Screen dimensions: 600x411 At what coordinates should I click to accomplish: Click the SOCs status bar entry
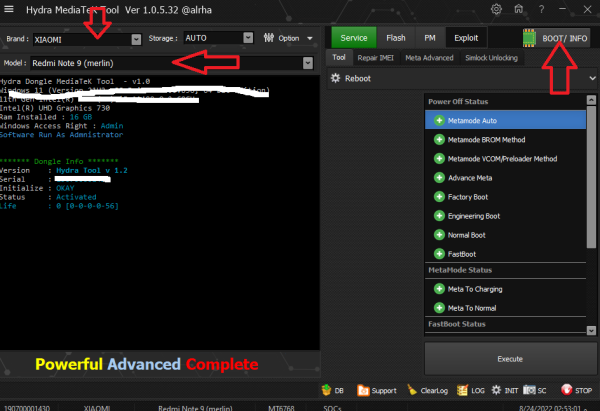pyautogui.click(x=332, y=408)
